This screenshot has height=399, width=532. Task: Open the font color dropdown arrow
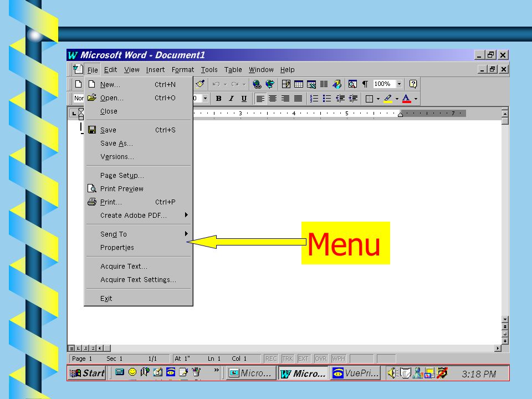(x=416, y=99)
